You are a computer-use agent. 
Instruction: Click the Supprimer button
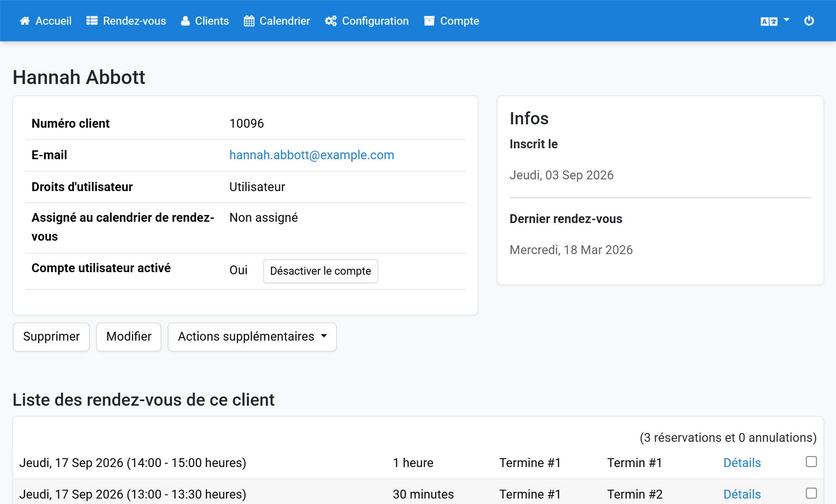[x=51, y=337]
